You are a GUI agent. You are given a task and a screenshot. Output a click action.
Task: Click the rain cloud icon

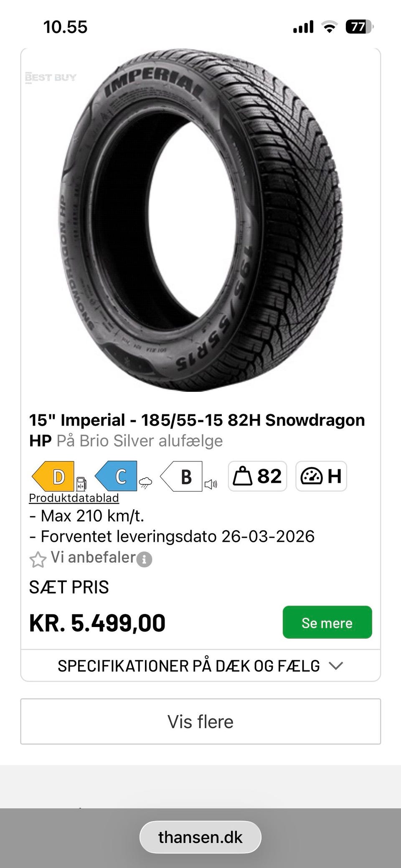tap(145, 483)
